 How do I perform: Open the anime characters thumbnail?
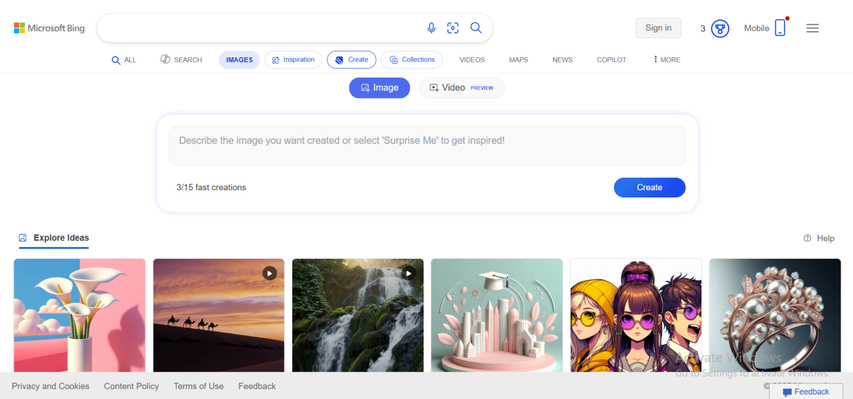tap(636, 315)
